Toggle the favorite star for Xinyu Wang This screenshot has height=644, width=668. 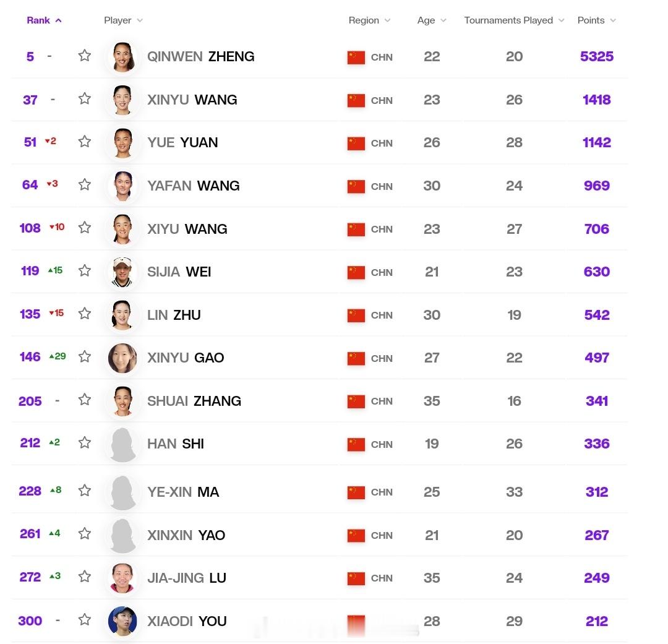pyautogui.click(x=84, y=98)
